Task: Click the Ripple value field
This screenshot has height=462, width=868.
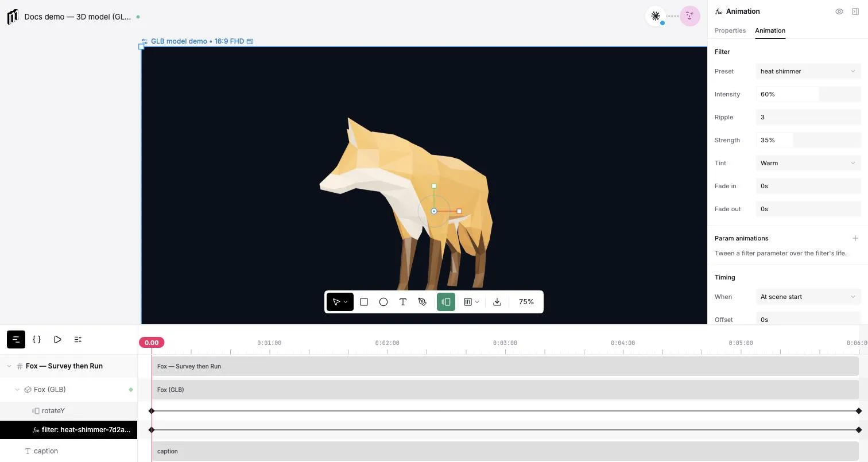Action: coord(808,117)
